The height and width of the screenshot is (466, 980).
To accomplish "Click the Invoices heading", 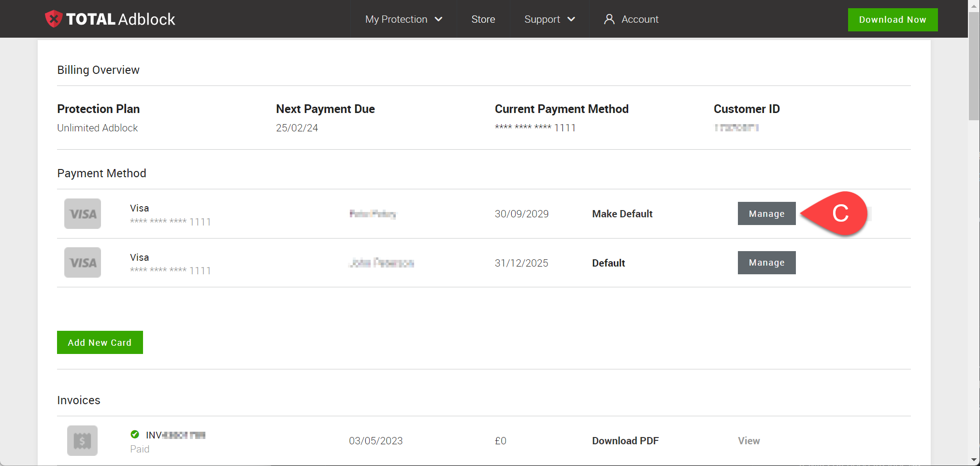I will point(79,400).
